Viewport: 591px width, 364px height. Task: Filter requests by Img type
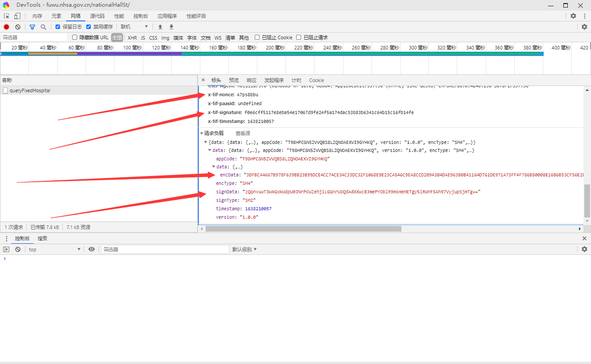click(165, 38)
